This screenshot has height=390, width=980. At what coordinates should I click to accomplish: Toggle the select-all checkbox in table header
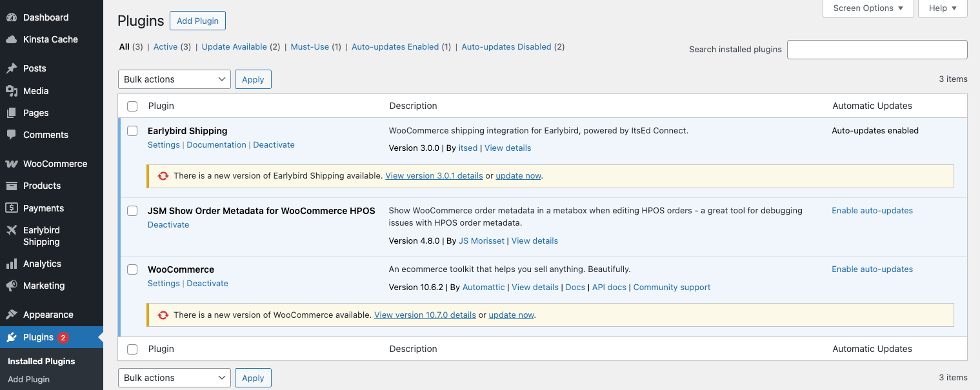(x=132, y=106)
